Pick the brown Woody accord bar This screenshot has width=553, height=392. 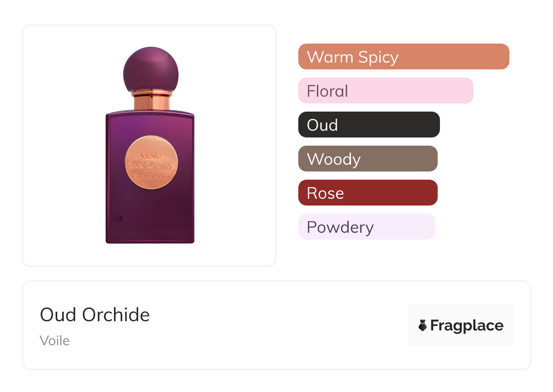coord(367,159)
